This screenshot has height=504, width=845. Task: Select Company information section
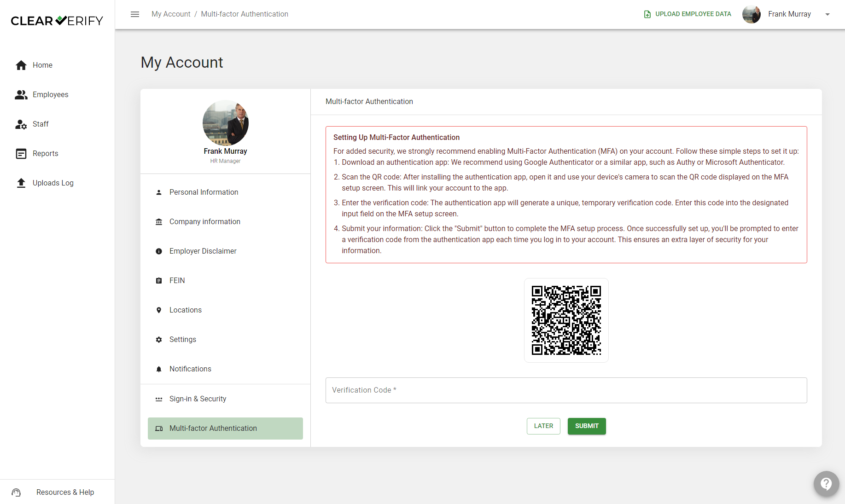point(225,222)
